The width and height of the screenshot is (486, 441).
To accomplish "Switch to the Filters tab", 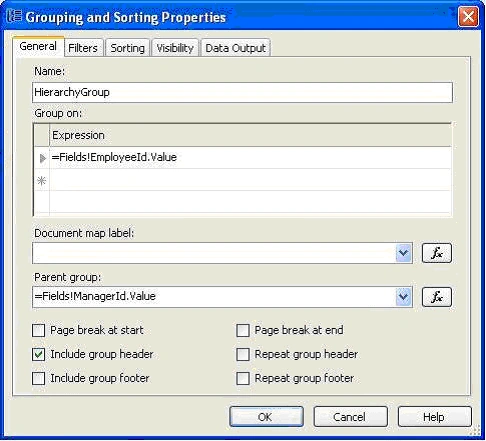I will point(83,48).
